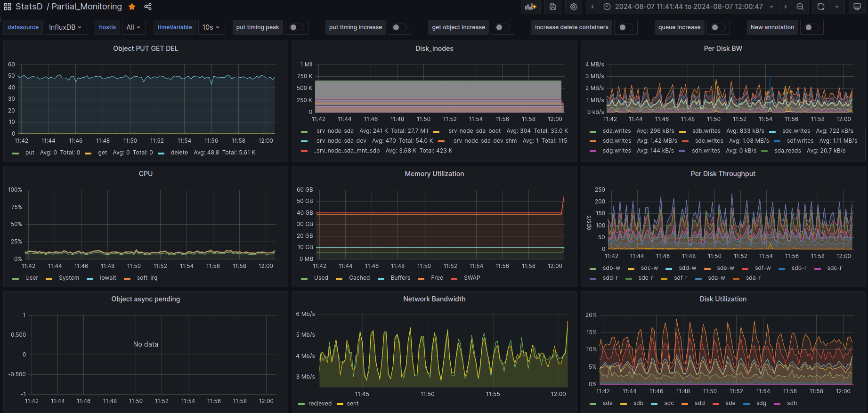Open the refresh interval dropdown arrow
The width and height of the screenshot is (868, 413).
(837, 7)
